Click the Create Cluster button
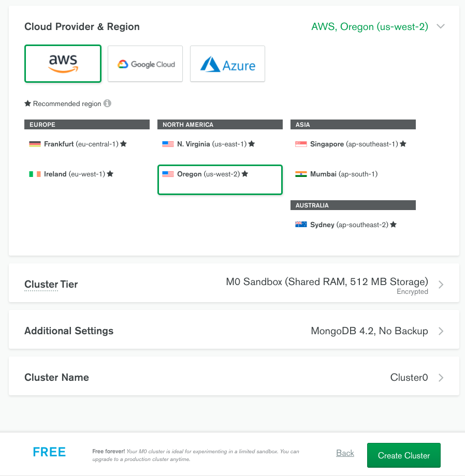Viewport: 465px width, 476px height. [x=404, y=455]
